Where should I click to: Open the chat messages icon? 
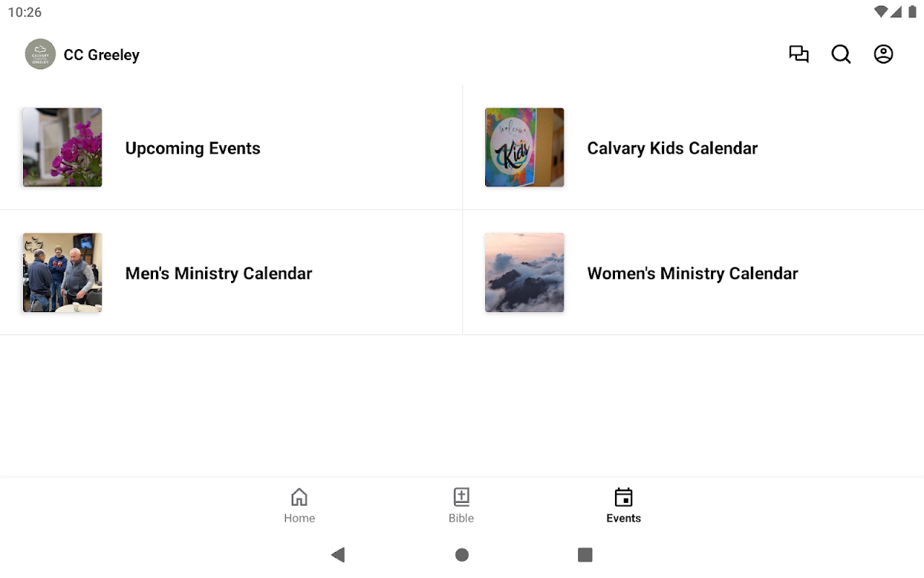[x=798, y=54]
